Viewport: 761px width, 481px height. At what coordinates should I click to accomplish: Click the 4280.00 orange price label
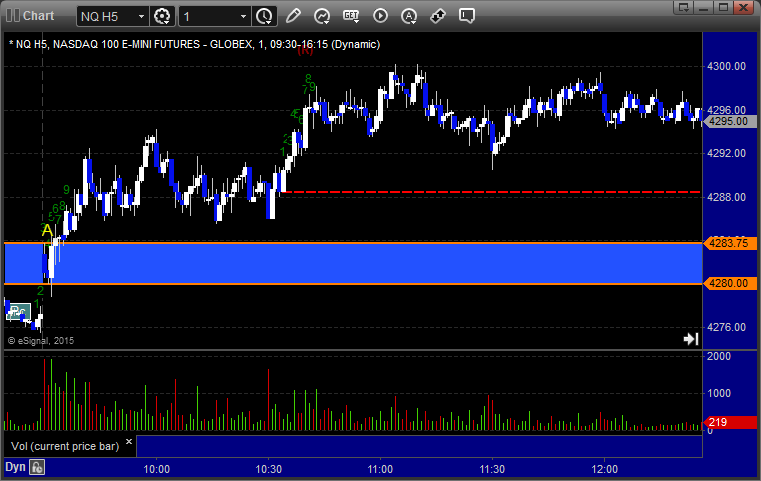tap(729, 283)
